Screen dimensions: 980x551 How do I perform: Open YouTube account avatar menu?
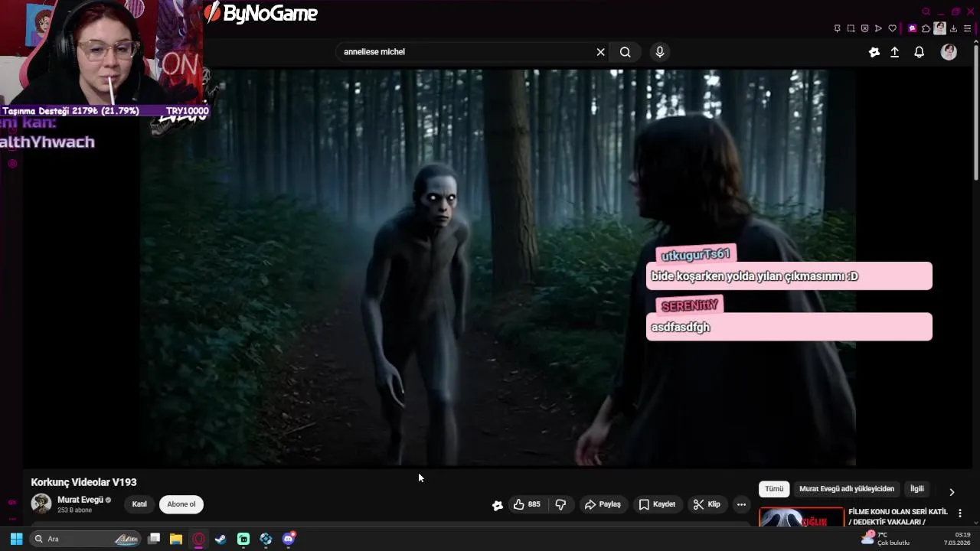949,52
